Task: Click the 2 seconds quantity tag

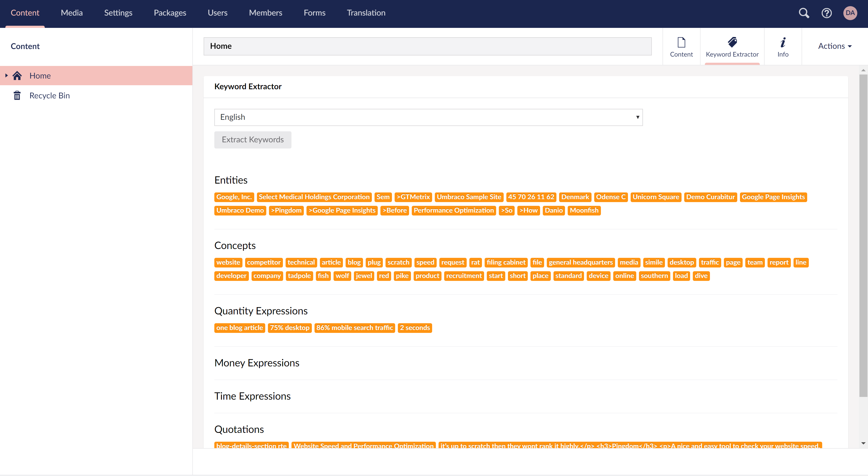Action: pyautogui.click(x=414, y=328)
